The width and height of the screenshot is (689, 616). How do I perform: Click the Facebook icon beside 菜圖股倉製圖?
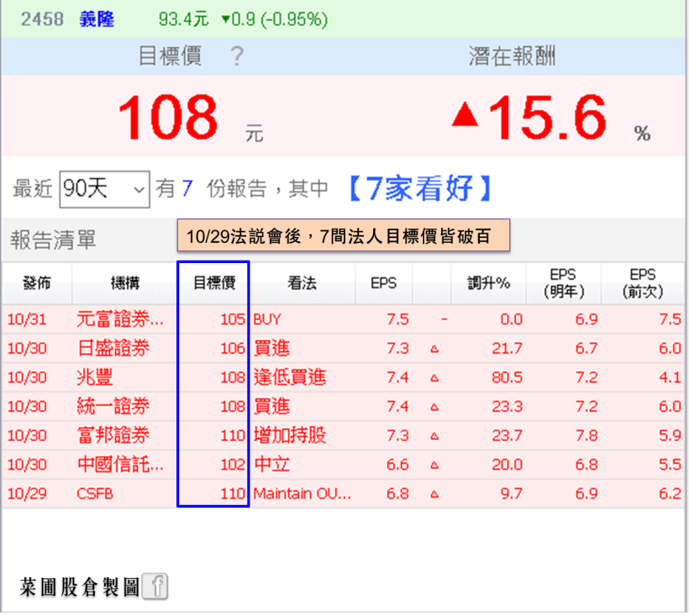155,587
